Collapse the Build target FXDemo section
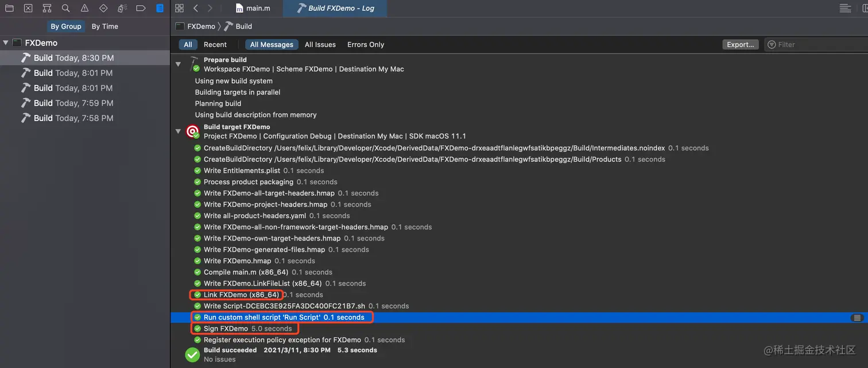The image size is (868, 368). click(x=179, y=131)
